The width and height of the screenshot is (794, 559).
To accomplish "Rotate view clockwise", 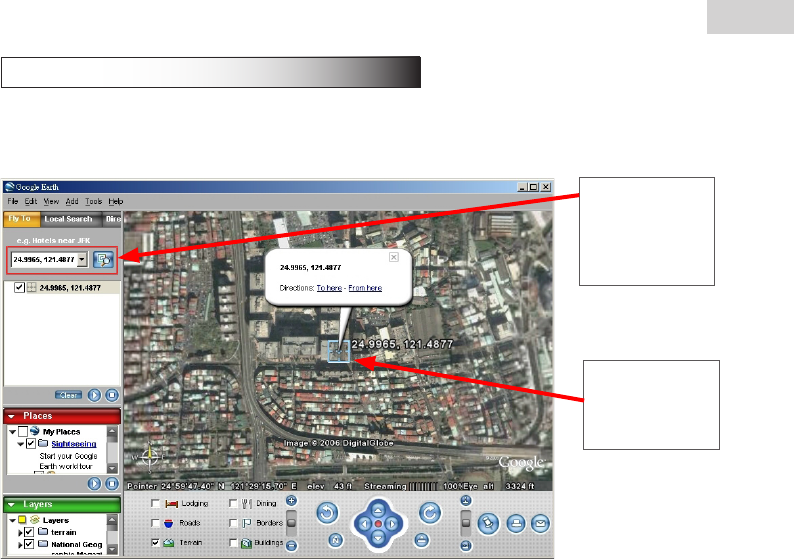I will click(429, 513).
